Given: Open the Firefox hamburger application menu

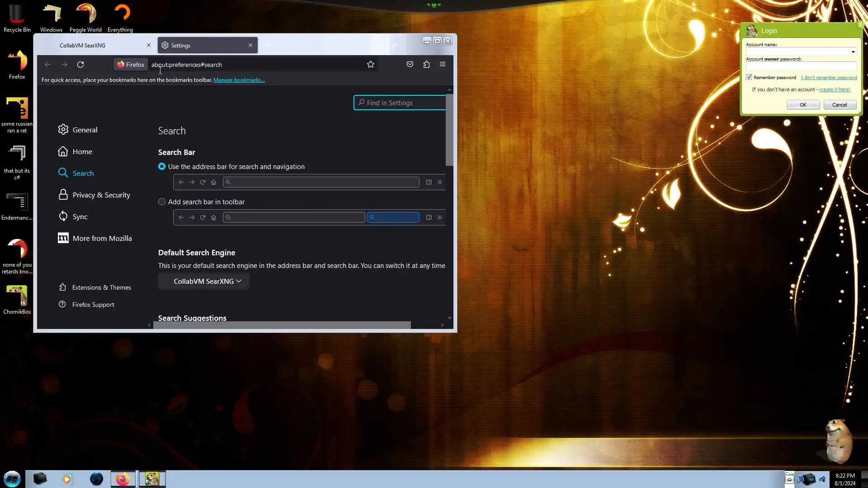Looking at the screenshot, I should (x=443, y=65).
